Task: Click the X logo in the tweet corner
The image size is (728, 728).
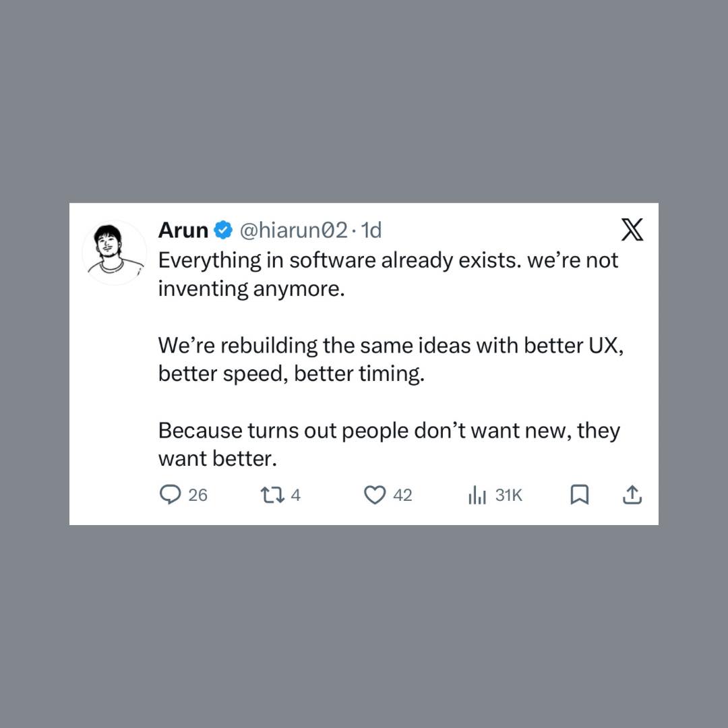Action: [632, 231]
